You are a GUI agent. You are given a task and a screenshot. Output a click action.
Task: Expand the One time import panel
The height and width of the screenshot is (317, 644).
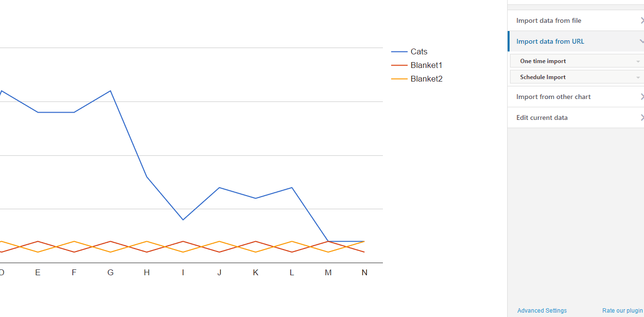tap(543, 61)
